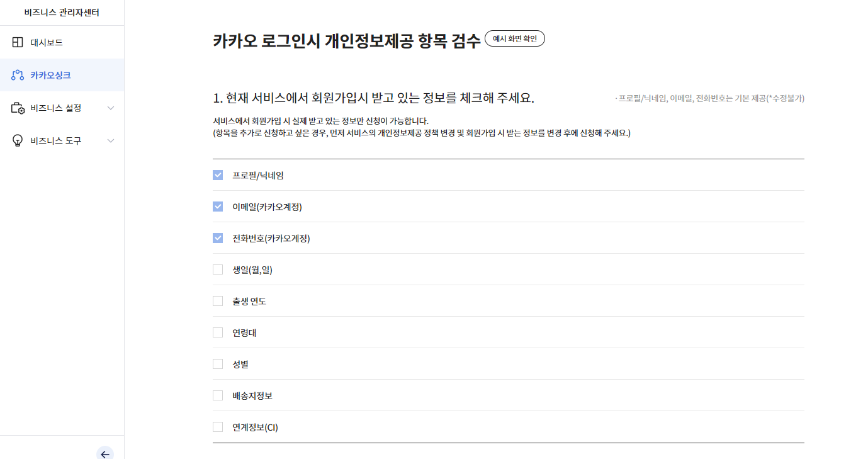Toggle the 전화번호(카카오계정) checkbox

click(x=218, y=238)
